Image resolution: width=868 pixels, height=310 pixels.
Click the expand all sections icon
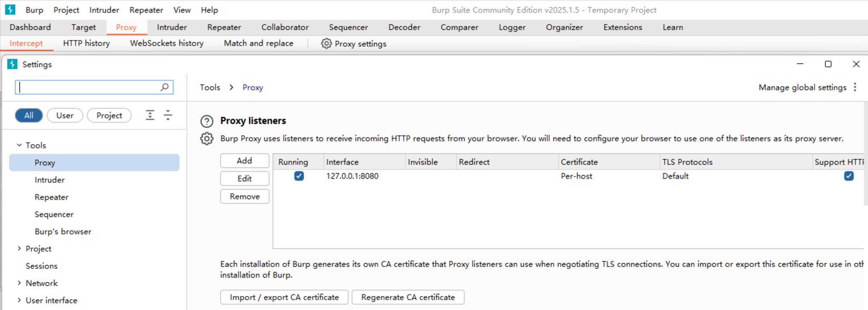(x=150, y=115)
